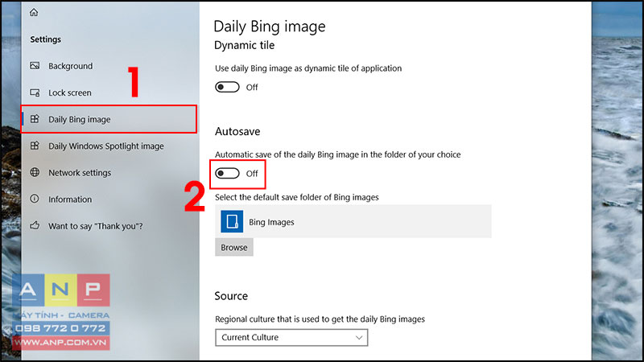This screenshot has width=644, height=362.
Task: Open the Current Culture dropdown
Action: coord(291,337)
